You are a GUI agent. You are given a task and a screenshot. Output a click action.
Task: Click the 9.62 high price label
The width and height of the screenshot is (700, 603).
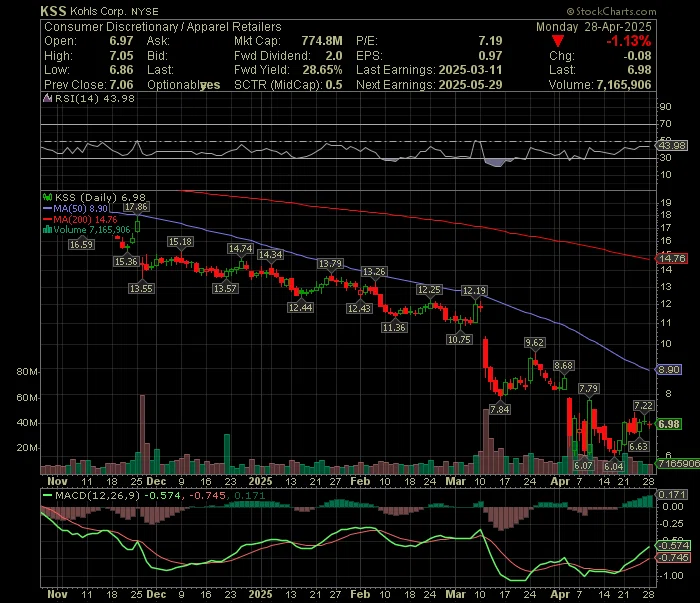click(534, 343)
